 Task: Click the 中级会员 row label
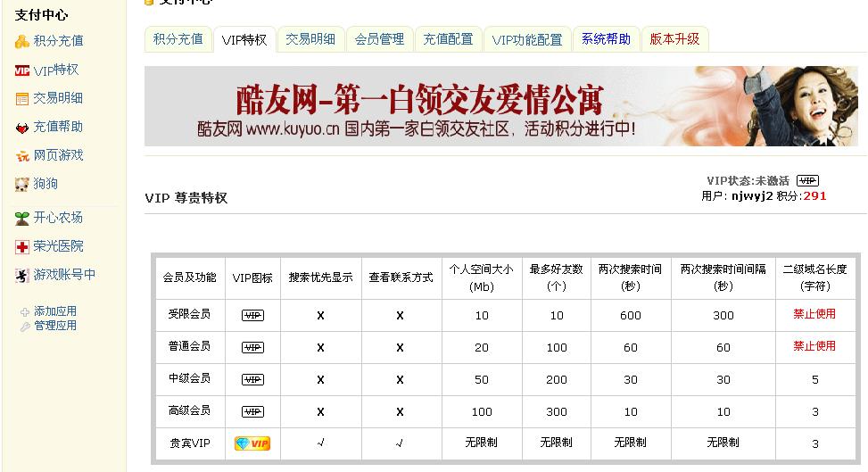click(x=189, y=379)
